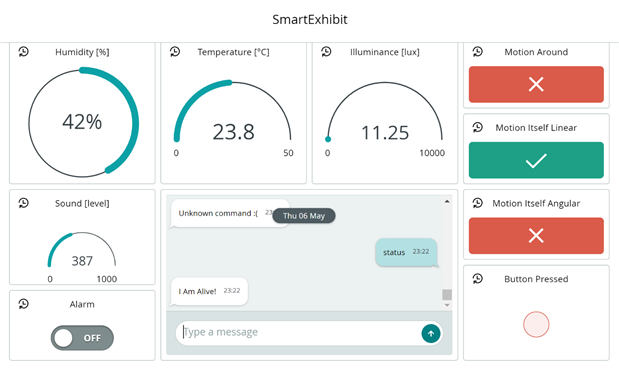This screenshot has height=373, width=619.
Task: Click the chat scroll down arrow
Action: (x=447, y=305)
